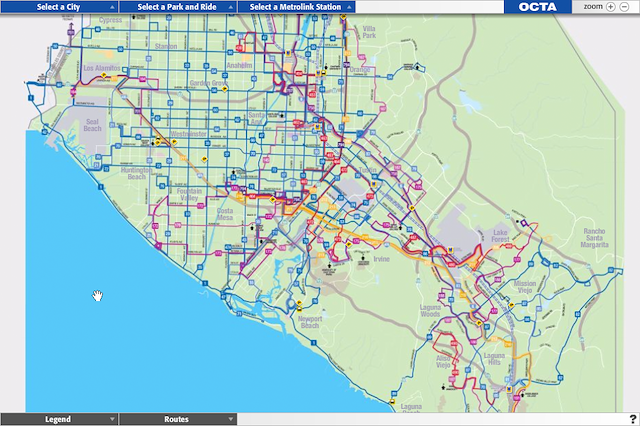This screenshot has height=426, width=640.
Task: Open the Routes panel
Action: click(x=178, y=419)
